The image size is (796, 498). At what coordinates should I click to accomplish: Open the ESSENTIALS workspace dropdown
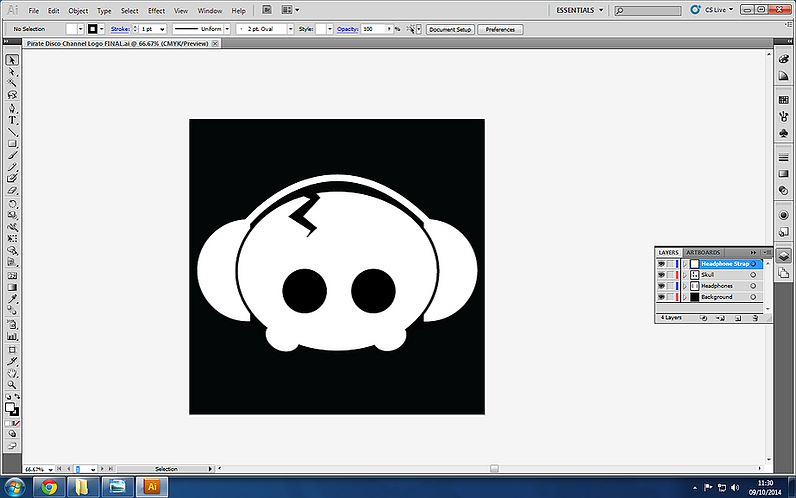pos(579,10)
